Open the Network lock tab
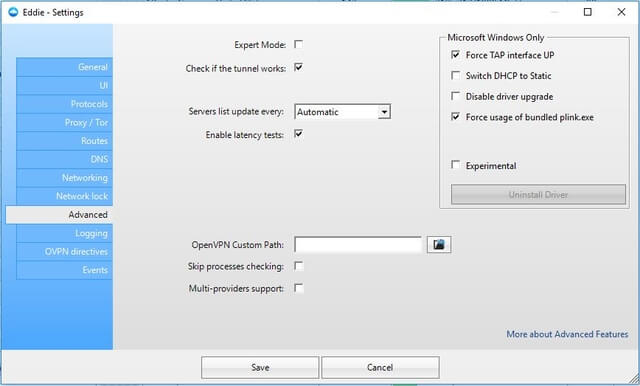This screenshot has width=640, height=386. pos(64,196)
